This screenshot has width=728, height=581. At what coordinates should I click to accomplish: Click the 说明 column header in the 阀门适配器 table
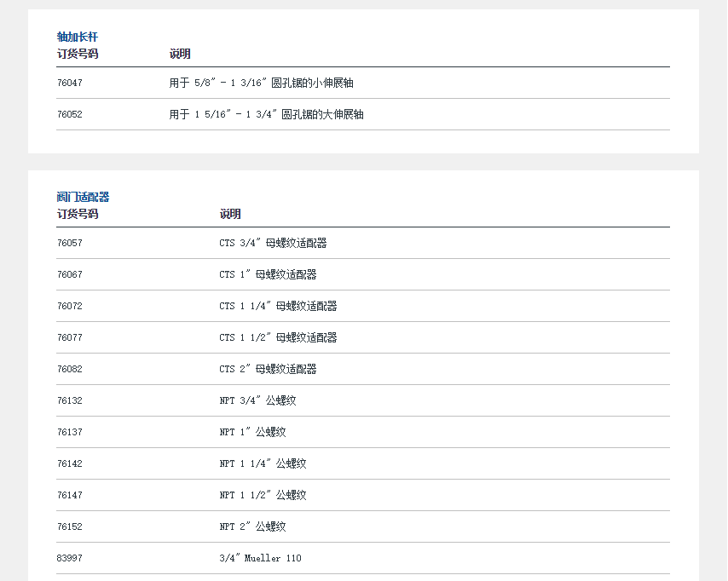pyautogui.click(x=230, y=214)
